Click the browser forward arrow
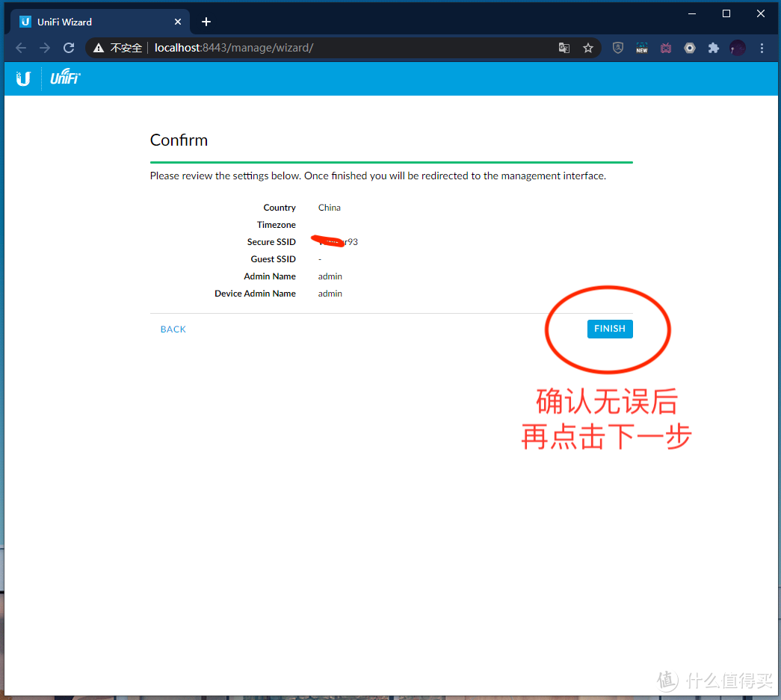Viewport: 781px width, 700px height. tap(45, 48)
